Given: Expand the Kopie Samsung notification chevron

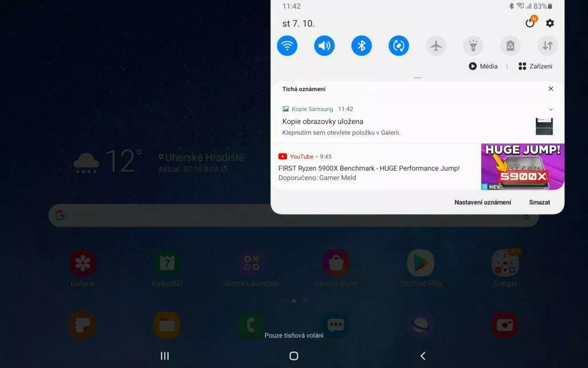Looking at the screenshot, I should coord(551,109).
